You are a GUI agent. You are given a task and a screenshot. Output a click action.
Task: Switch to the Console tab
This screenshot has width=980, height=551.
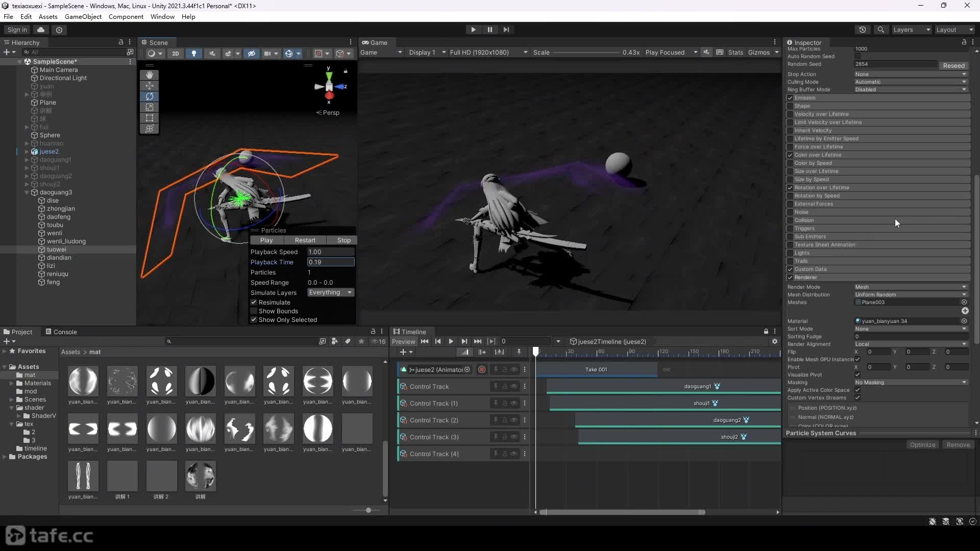[x=61, y=332]
